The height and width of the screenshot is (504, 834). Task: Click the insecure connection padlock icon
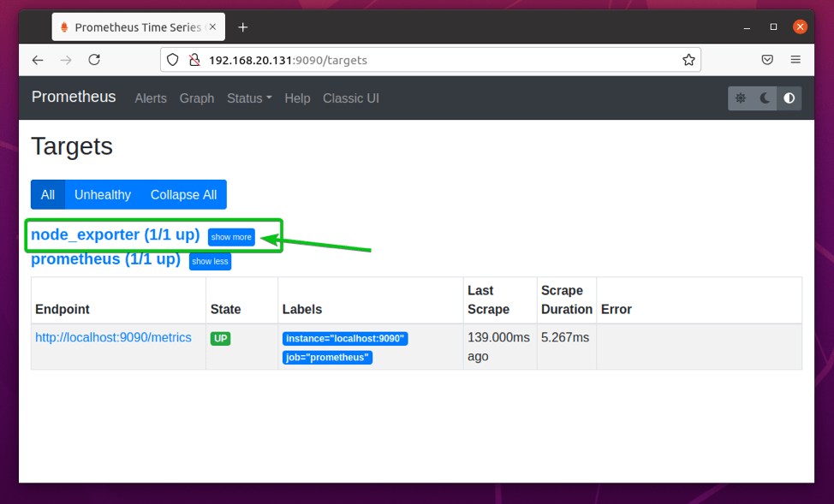click(194, 60)
